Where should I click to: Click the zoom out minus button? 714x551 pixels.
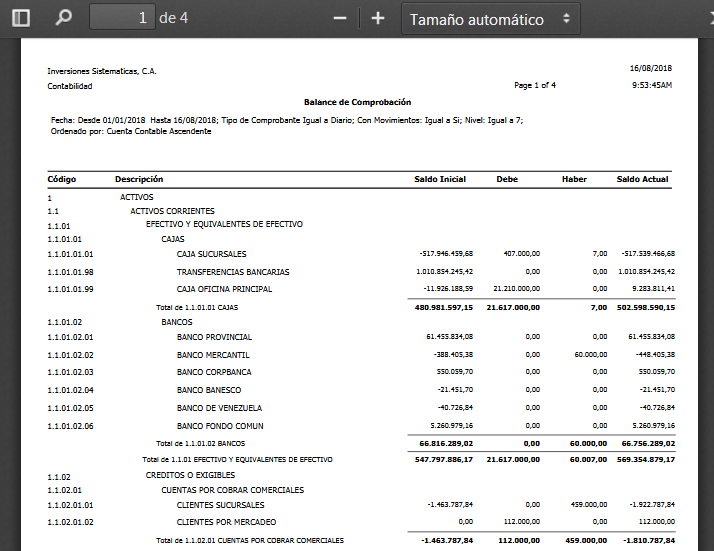tap(340, 19)
